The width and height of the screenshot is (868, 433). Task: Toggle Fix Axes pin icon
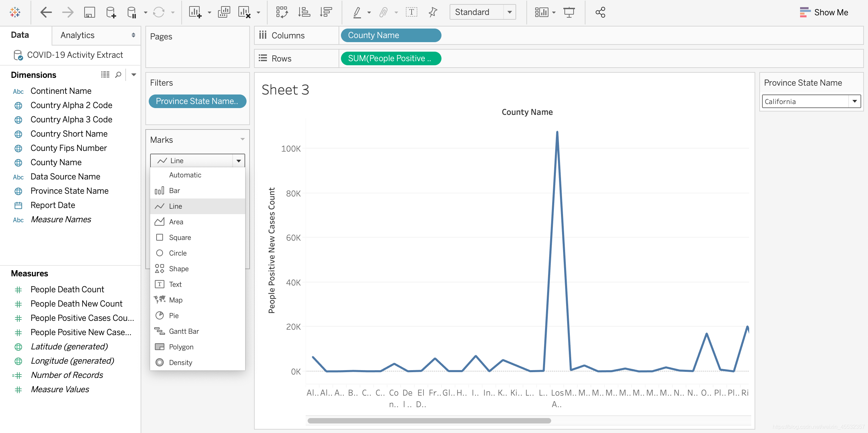tap(433, 13)
